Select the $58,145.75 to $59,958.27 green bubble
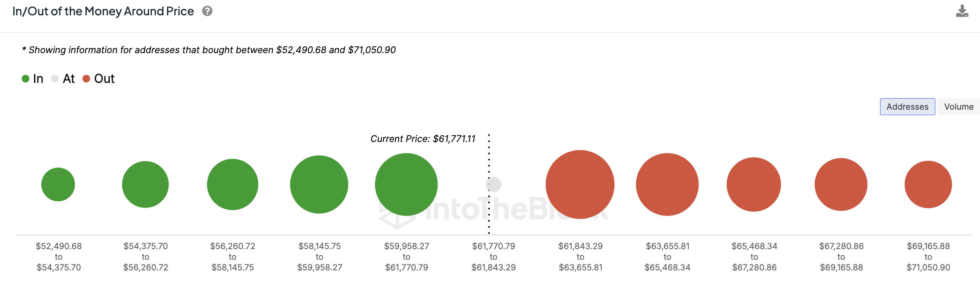The width and height of the screenshot is (980, 284). tap(319, 185)
